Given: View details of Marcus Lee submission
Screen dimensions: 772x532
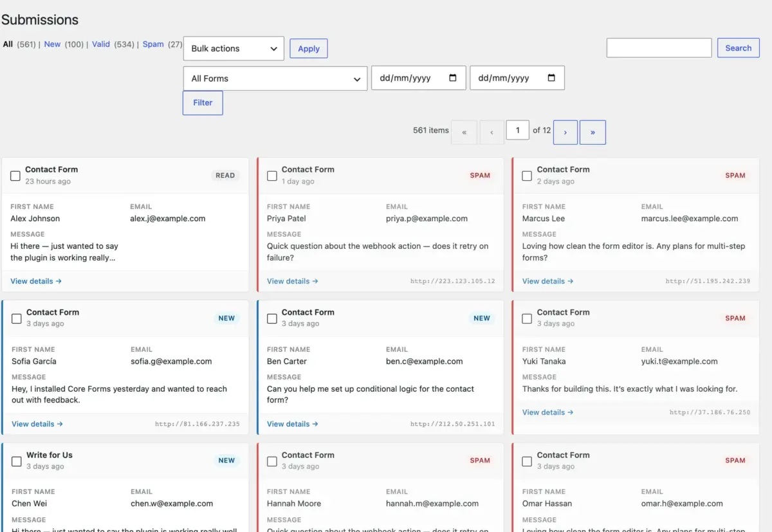Looking at the screenshot, I should (x=548, y=281).
